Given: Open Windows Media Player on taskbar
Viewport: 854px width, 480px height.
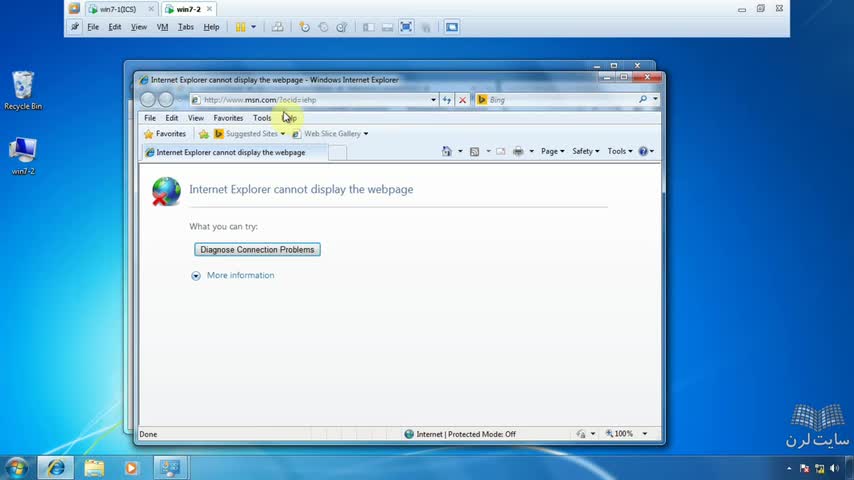Looking at the screenshot, I should [x=131, y=468].
